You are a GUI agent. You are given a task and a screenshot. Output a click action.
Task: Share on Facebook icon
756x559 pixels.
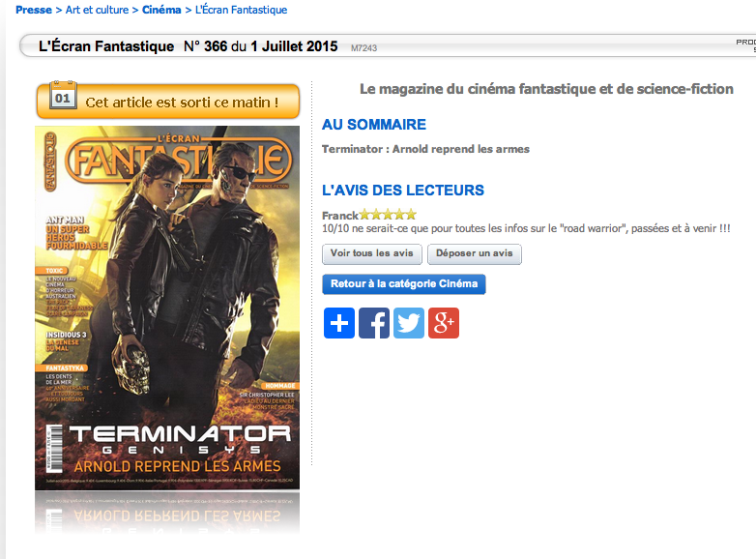(374, 323)
